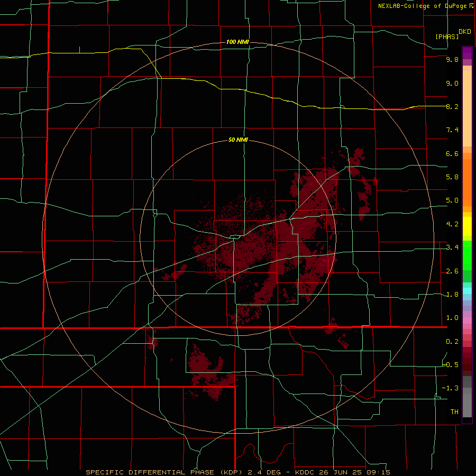Image resolution: width=476 pixels, height=476 pixels.
Task: Pick the bright green band of the color bar
Action: pos(467,255)
